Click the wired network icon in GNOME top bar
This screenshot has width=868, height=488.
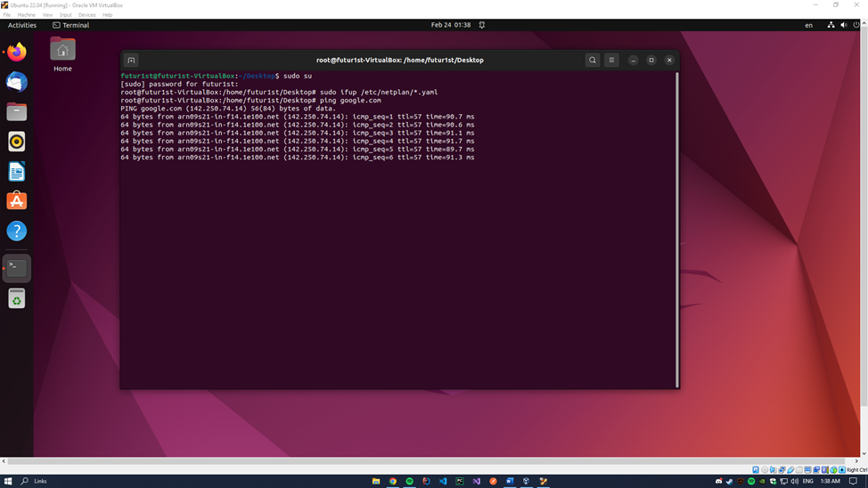(x=831, y=25)
